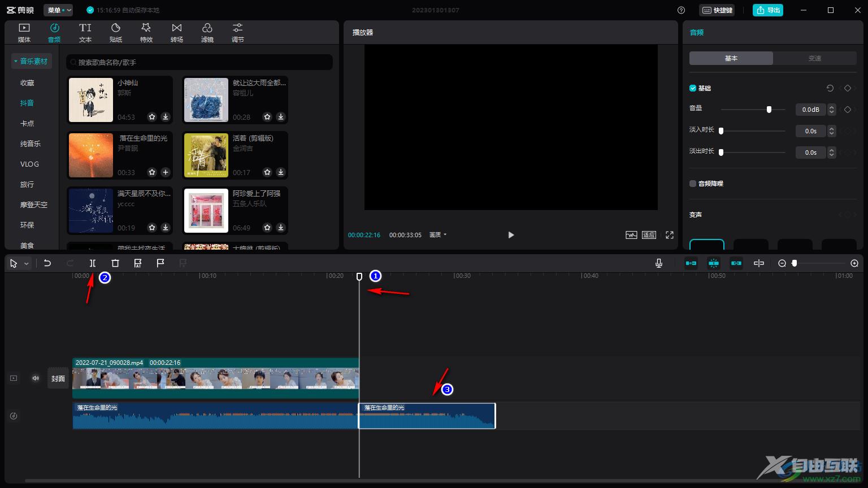Viewport: 868px width, 488px height.
Task: Open the 贴纸 stickers tab
Action: point(116,33)
